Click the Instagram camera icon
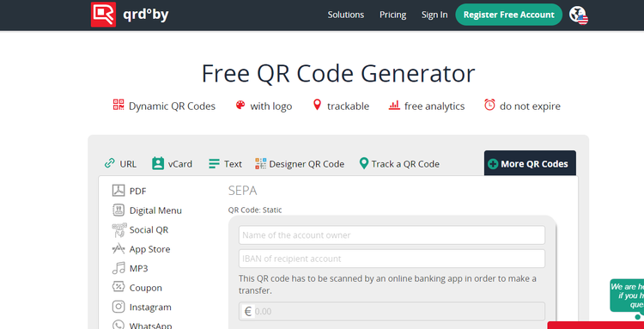Viewport: 644px width, 329px height. [118, 307]
